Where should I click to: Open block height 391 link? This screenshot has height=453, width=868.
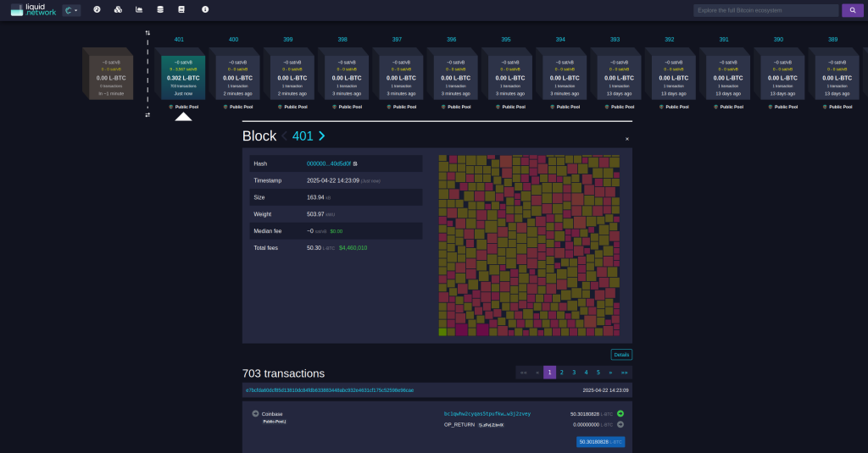724,39
